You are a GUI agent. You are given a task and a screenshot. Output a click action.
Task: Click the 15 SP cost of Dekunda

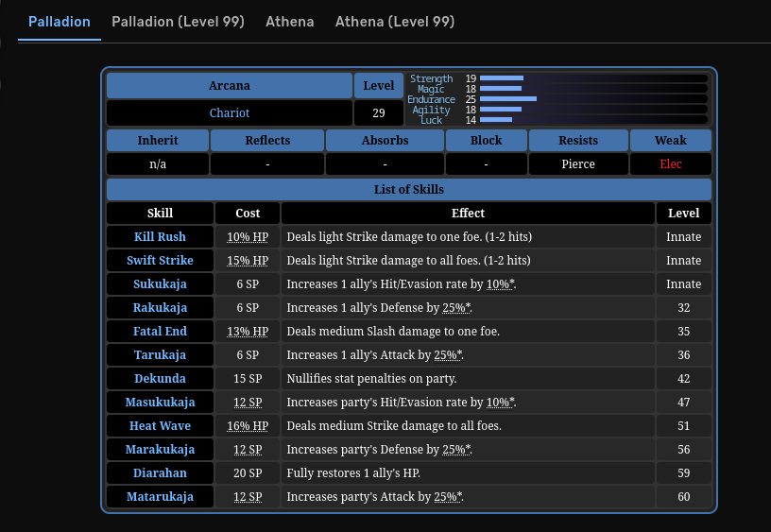pos(248,379)
